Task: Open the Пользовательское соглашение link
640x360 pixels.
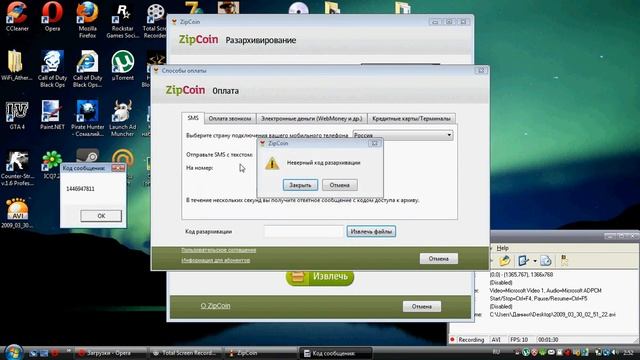Action: (218, 250)
